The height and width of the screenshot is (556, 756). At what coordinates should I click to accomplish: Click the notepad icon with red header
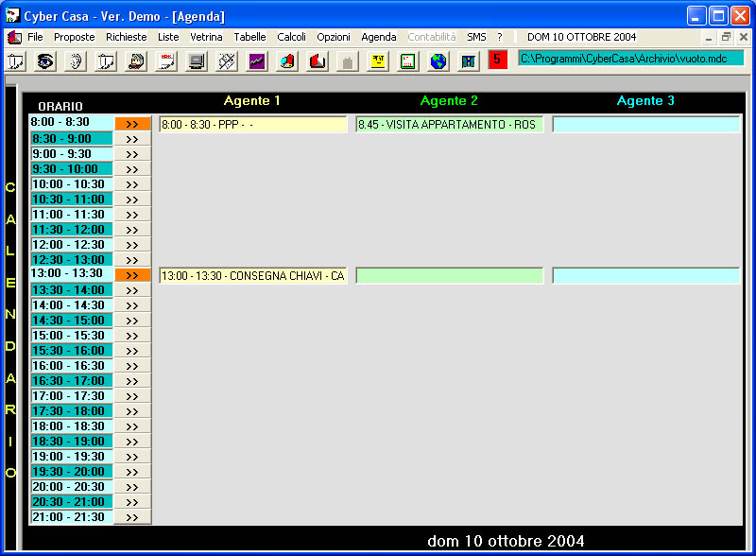tap(167, 61)
